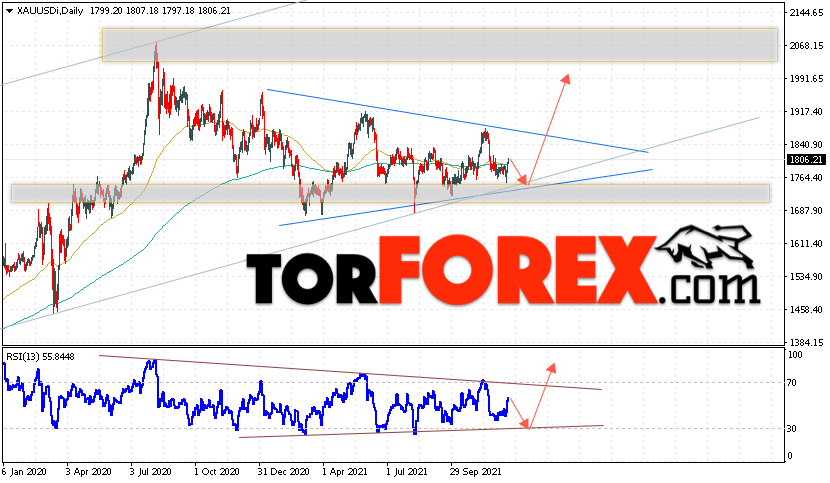Open the XAUUSDi chart symbol dropdown arrow

(x=9, y=11)
